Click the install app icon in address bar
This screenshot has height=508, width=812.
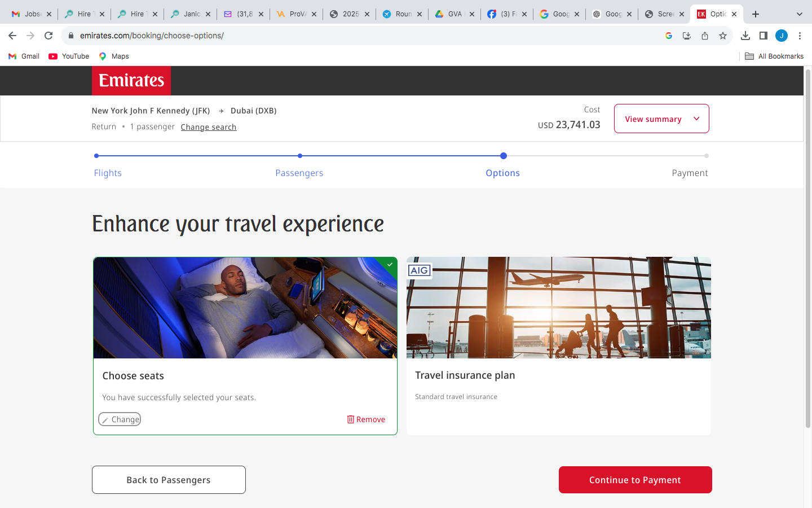tap(687, 36)
